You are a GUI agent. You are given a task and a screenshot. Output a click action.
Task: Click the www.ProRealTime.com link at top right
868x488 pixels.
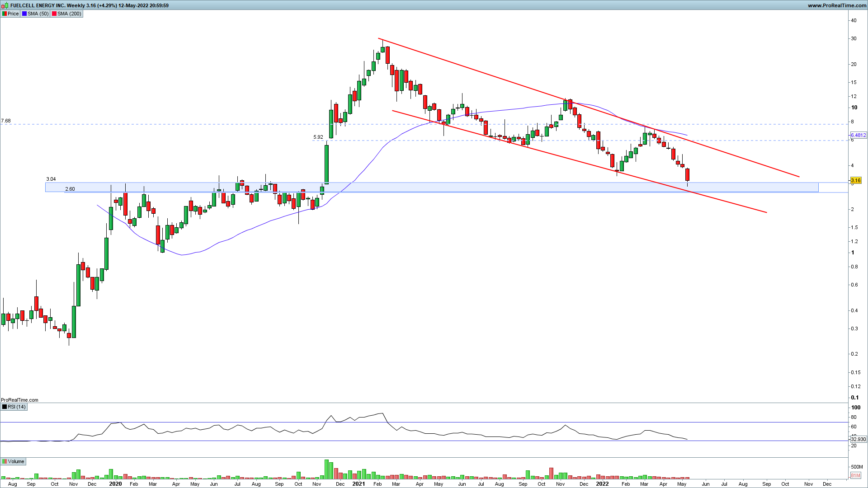pos(837,5)
